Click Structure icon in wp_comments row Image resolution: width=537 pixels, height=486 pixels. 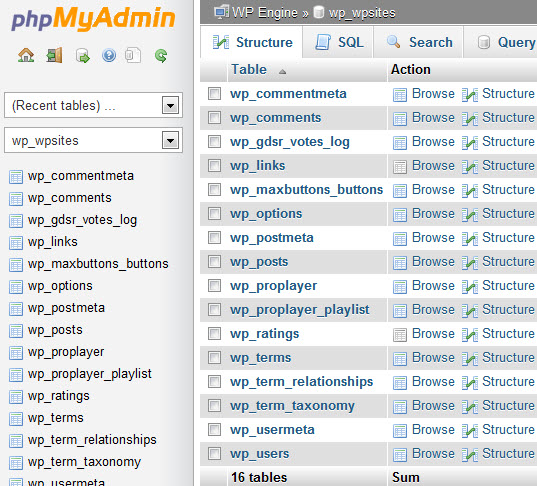point(470,119)
